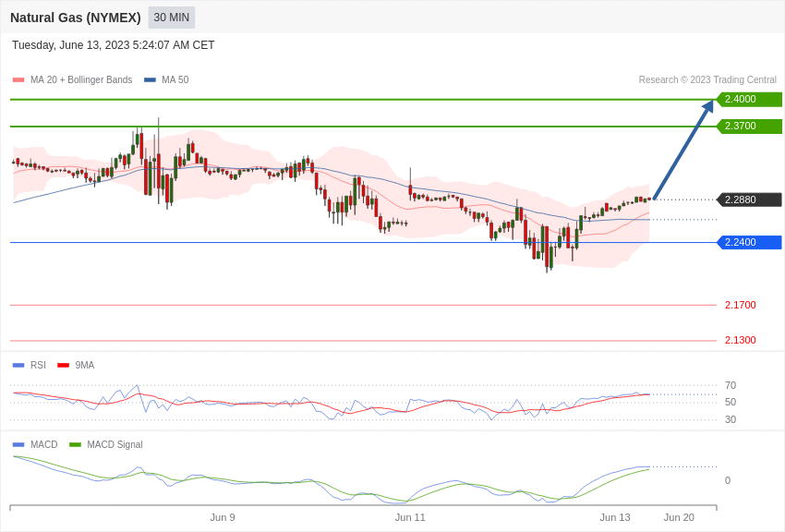Click the Jun 20 date on time axis
The height and width of the screenshot is (532, 785).
point(679,517)
